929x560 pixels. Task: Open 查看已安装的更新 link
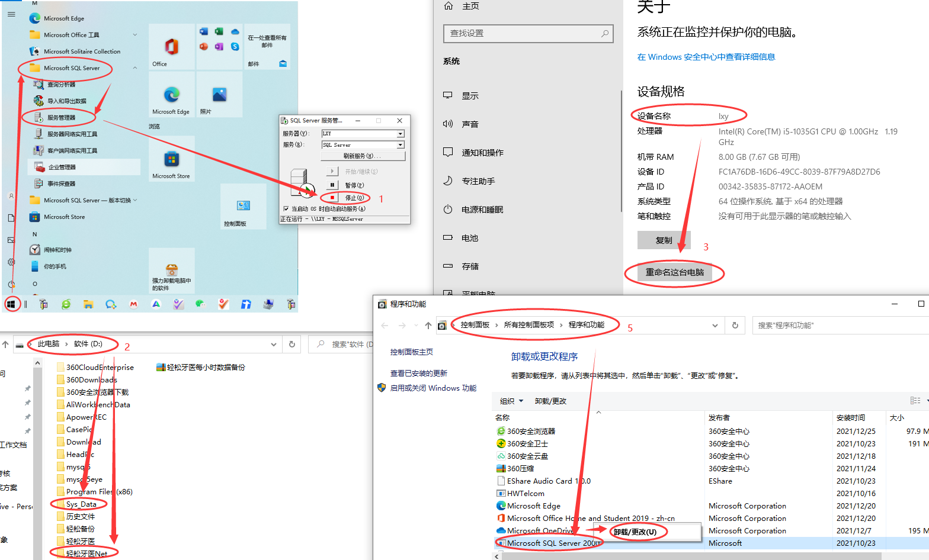coord(419,374)
